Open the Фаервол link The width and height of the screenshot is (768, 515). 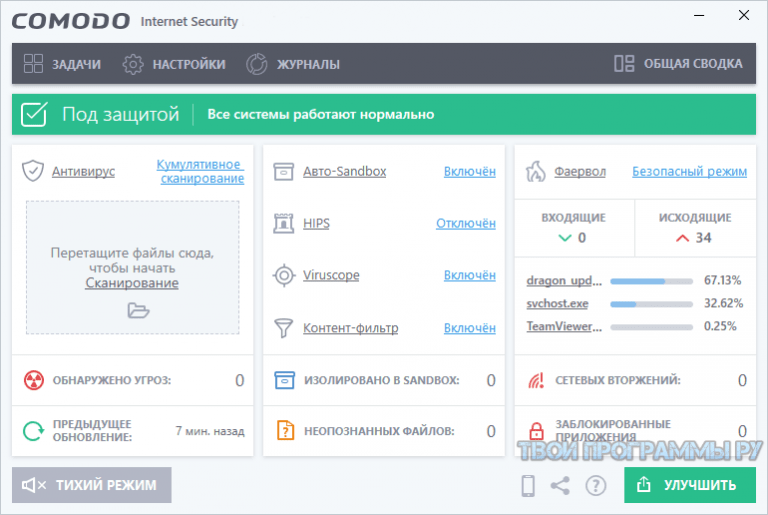[x=580, y=172]
